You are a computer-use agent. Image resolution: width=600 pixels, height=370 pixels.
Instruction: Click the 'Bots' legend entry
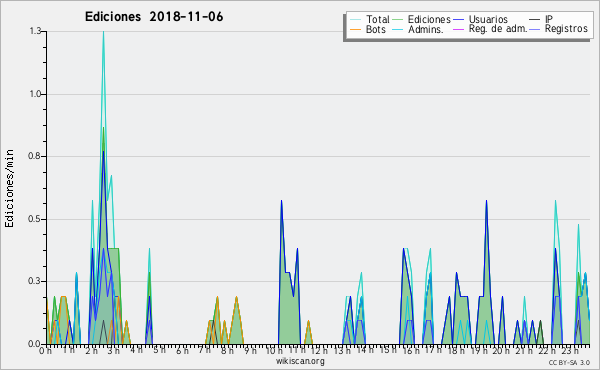coord(376,29)
